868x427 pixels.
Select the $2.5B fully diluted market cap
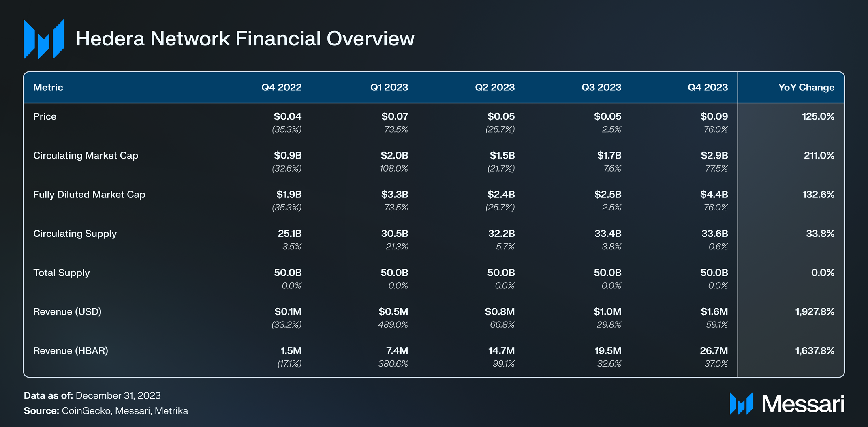click(608, 195)
